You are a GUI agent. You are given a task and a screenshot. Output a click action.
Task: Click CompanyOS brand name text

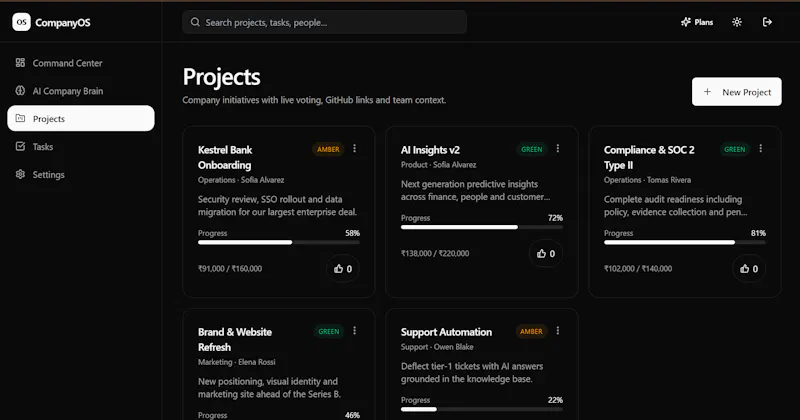click(63, 22)
